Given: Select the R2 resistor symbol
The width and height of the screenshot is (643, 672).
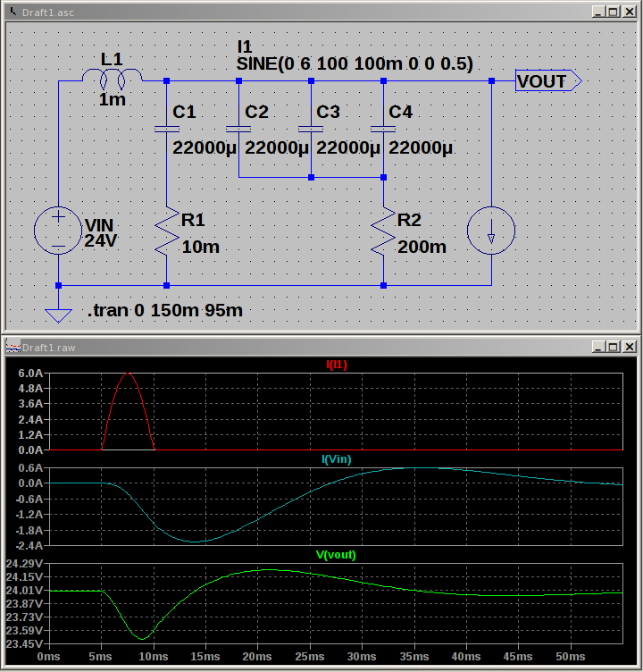Looking at the screenshot, I should [x=383, y=231].
